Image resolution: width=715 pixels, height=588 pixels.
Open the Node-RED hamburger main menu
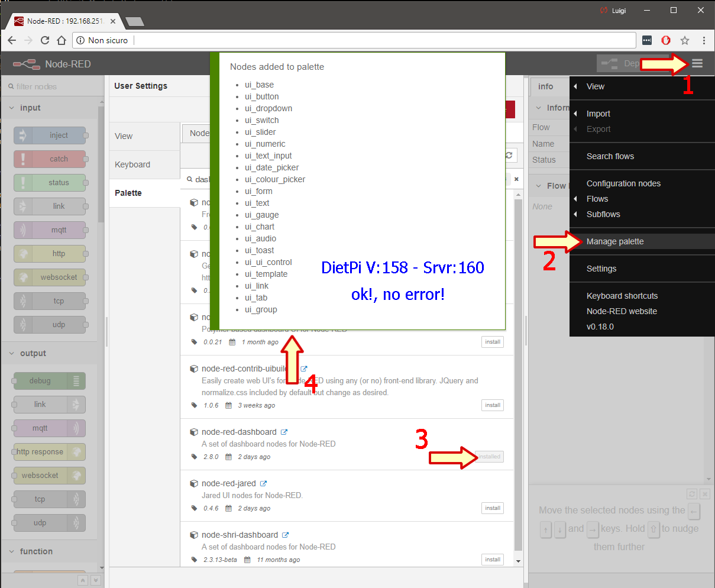(x=697, y=63)
